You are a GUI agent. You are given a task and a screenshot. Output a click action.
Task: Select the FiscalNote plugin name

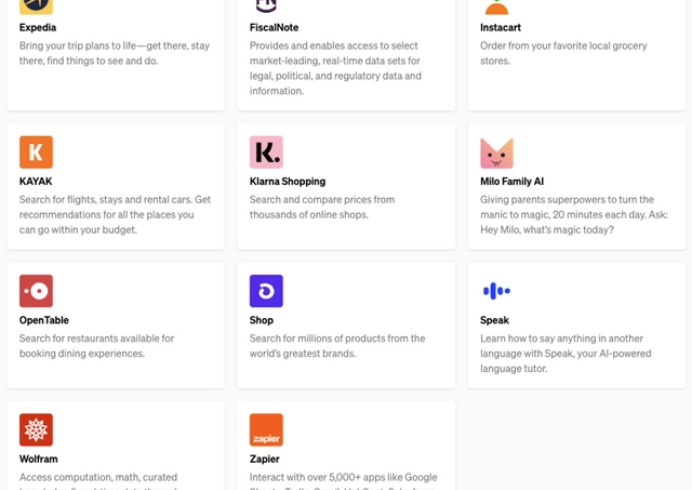click(x=274, y=27)
